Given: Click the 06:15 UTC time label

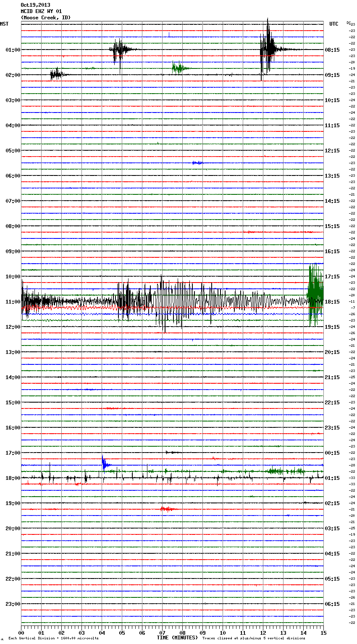Looking at the screenshot, I should point(332,604).
